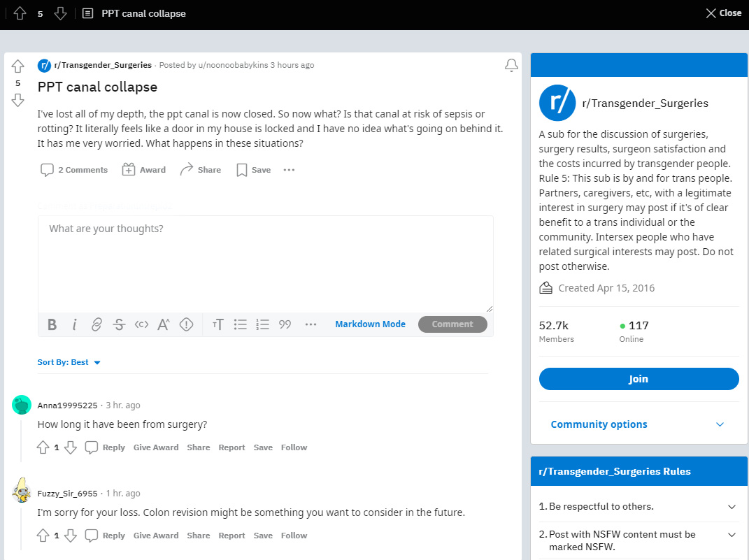The width and height of the screenshot is (749, 560).
Task: Upvote the PPT canal collapse post
Action: tap(17, 66)
